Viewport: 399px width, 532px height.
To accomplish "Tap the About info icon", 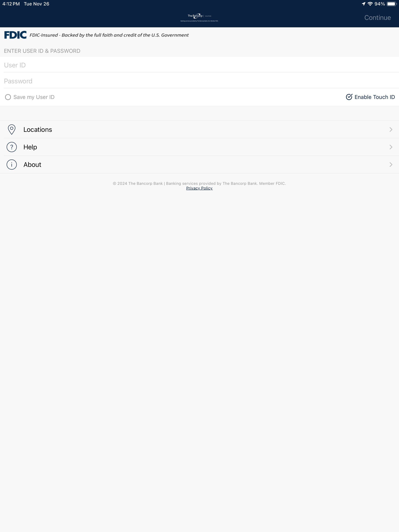I will pos(11,165).
